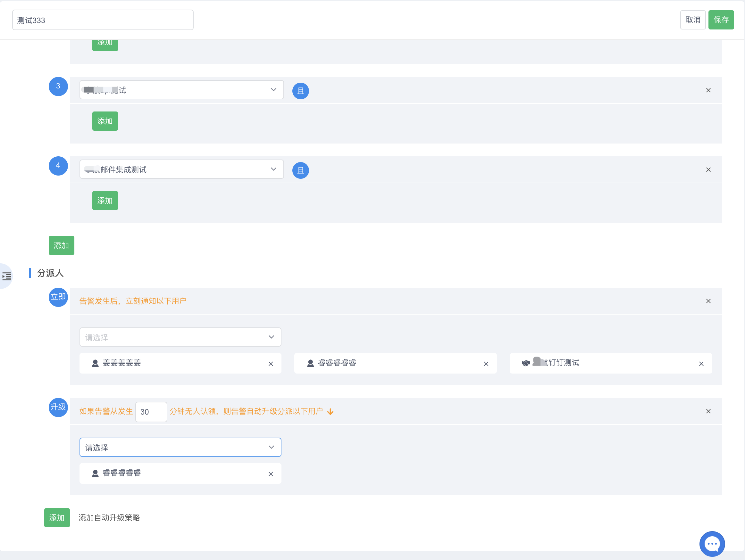
Task: Open 请选择 dropdown in escalation section
Action: 180,447
